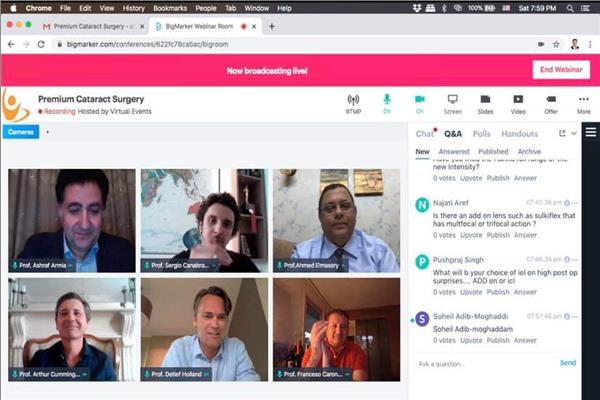The height and width of the screenshot is (400, 600).
Task: Show Answered questions in the Q&A panel
Action: (453, 152)
